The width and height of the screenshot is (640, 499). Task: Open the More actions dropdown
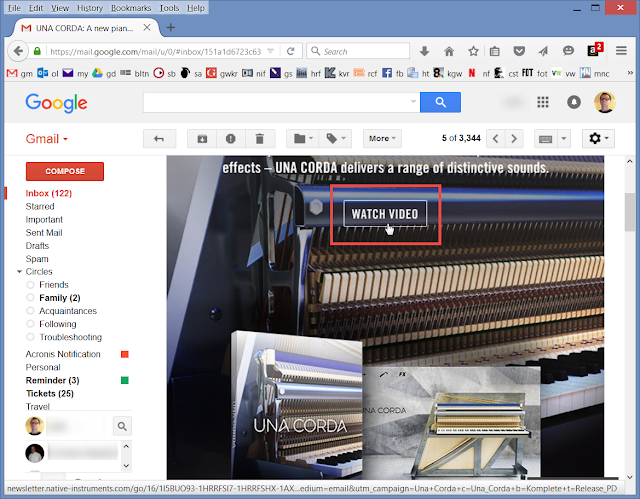click(x=382, y=139)
